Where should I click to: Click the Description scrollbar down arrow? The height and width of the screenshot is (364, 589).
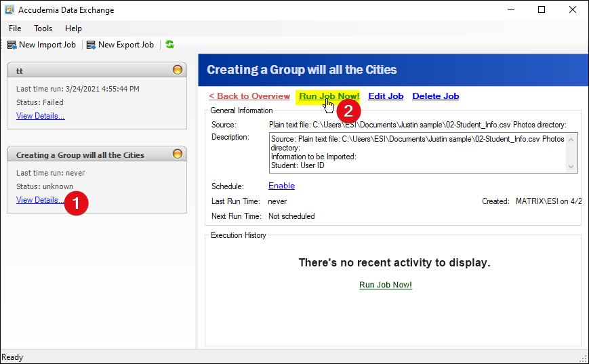point(571,167)
